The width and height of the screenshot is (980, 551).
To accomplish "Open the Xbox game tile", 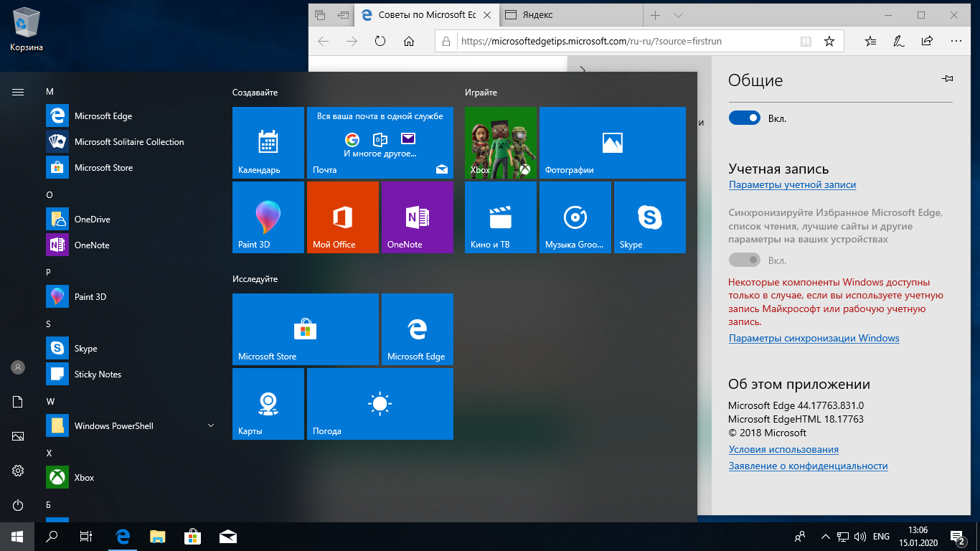I will (x=501, y=143).
